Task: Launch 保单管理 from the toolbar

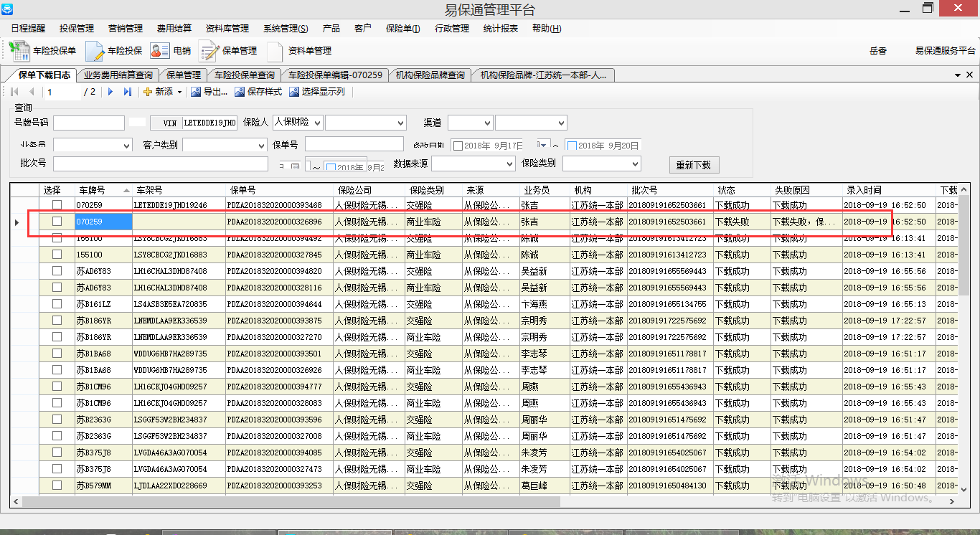Action: point(209,51)
